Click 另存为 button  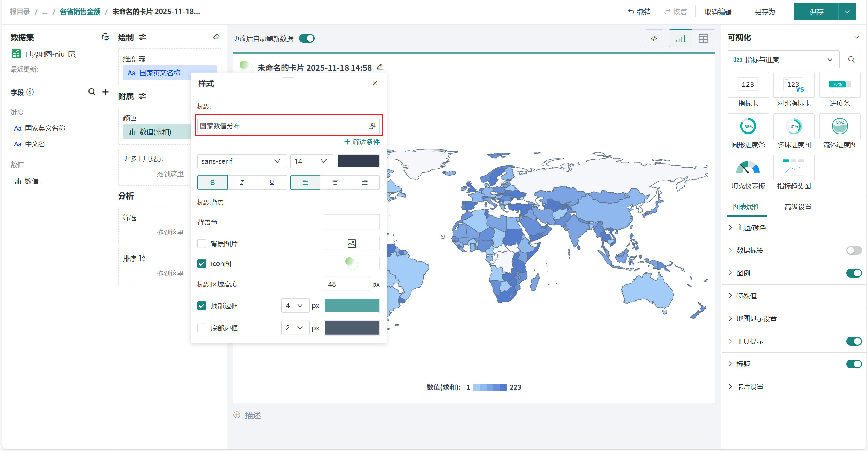click(x=765, y=12)
